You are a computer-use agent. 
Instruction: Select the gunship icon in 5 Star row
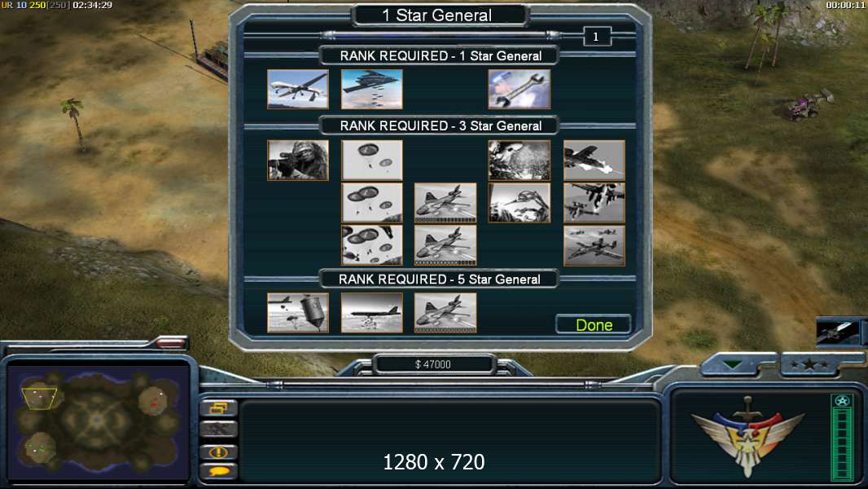coord(445,313)
